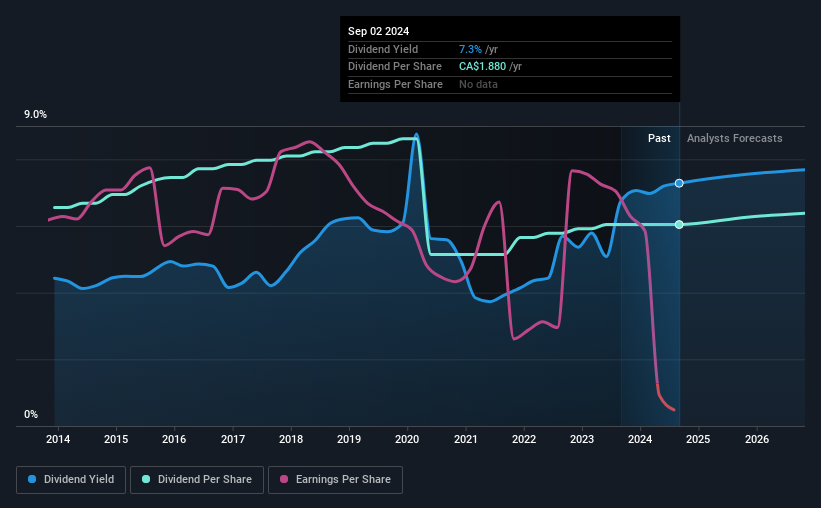Click the 'Earnings Per Share' row label in tooltip

tap(395, 84)
